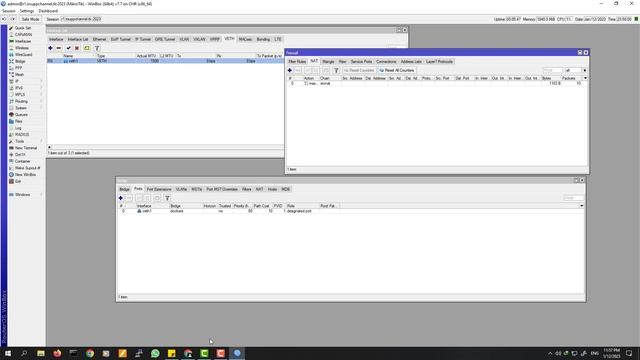Open column selector dropdown in Bridge table header

(x=582, y=206)
